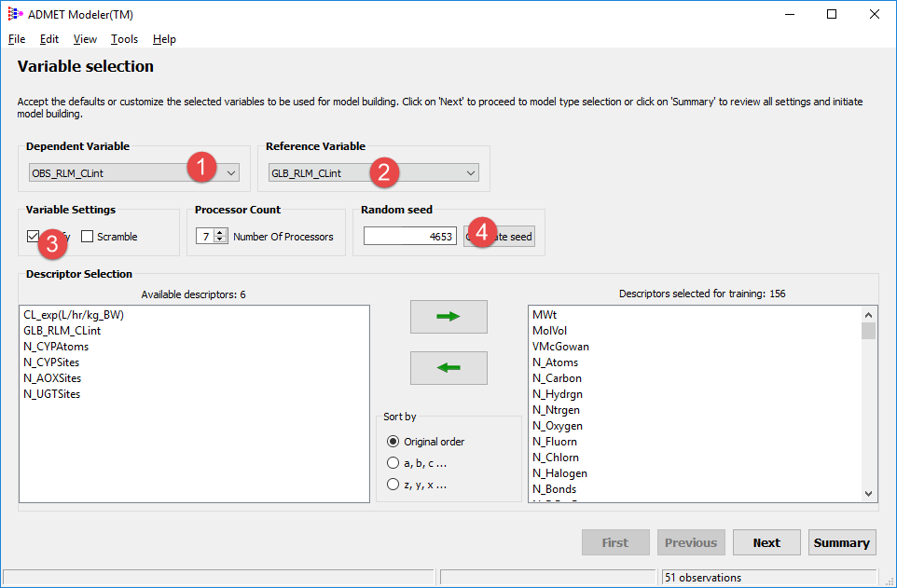897x588 pixels.
Task: Enable the Scramble checkbox
Action: pyautogui.click(x=87, y=237)
